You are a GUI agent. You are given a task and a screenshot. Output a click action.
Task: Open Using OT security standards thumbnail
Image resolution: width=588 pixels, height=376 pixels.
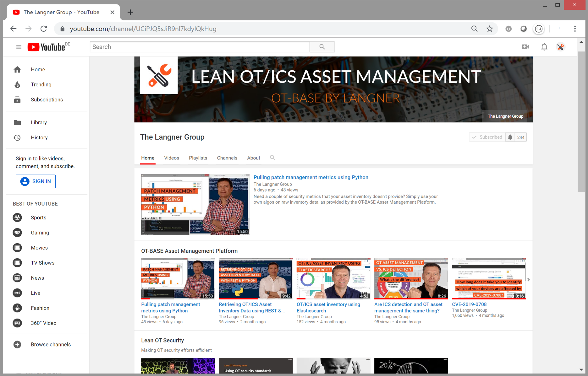256,366
